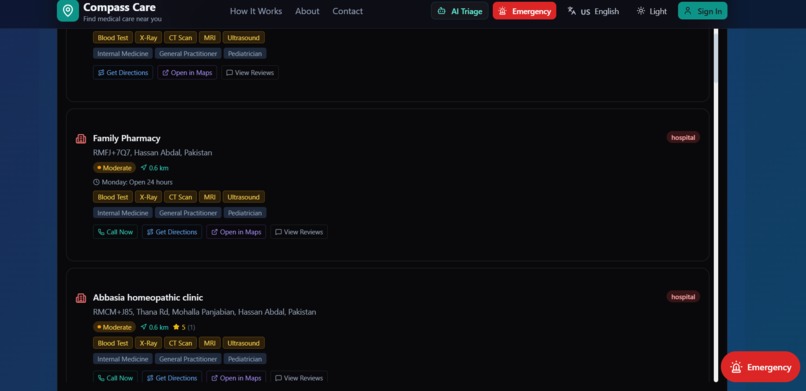Screen dimensions: 806x391
Task: Get Directions to Abbasia homeopathic clinic
Action: pos(172,378)
